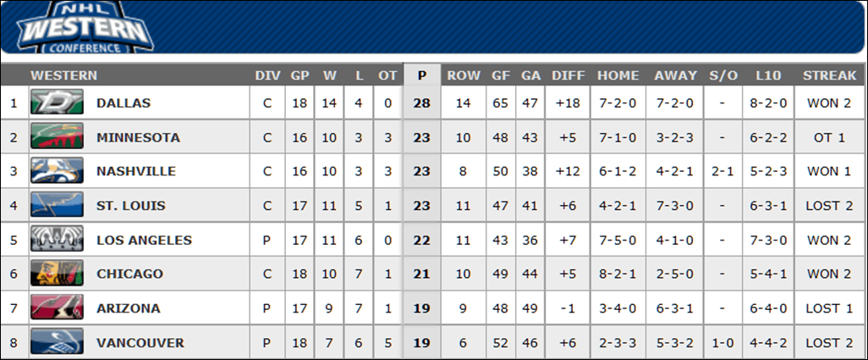Click the Vancouver Canucks team logo
Viewport: 868px width, 360px height.
57,343
